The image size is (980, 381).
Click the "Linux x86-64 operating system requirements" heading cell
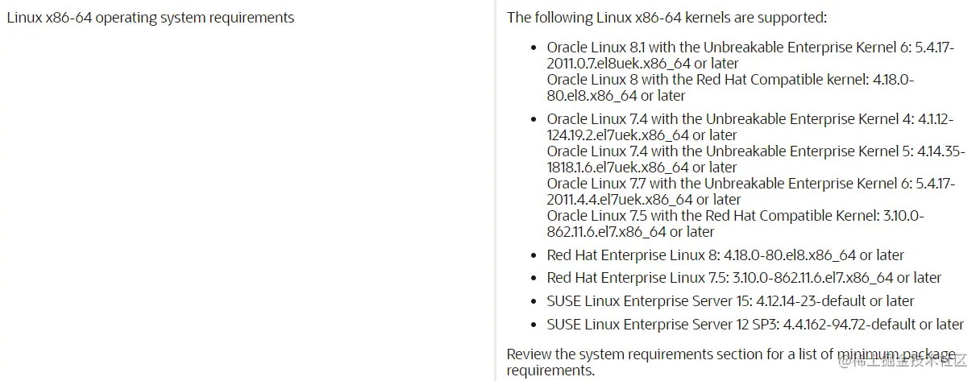click(151, 17)
